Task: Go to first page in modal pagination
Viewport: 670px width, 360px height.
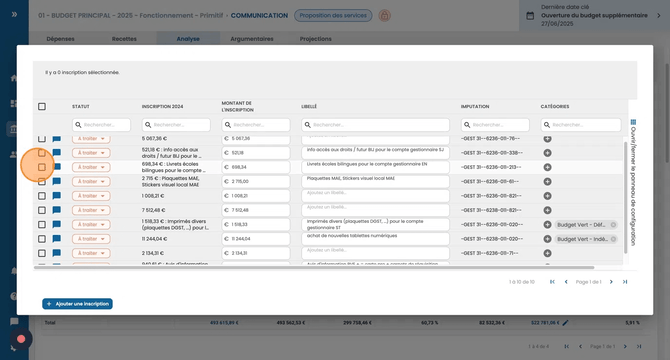Action: pos(552,282)
